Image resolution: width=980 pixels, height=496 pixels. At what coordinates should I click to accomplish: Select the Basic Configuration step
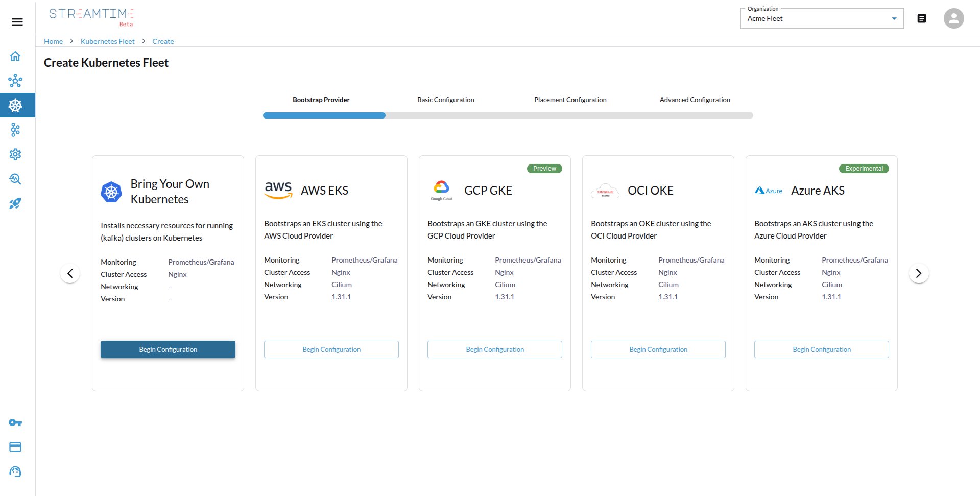coord(446,100)
